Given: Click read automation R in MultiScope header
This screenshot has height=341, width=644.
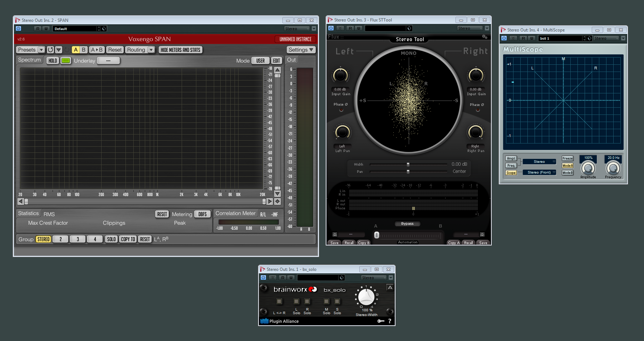Looking at the screenshot, I should [x=523, y=38].
